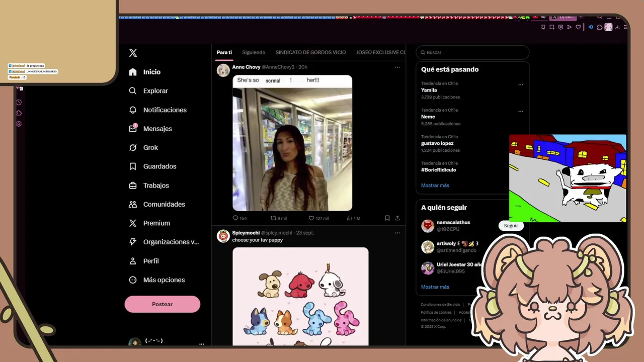Play the supermarket video in the post

pyautogui.click(x=292, y=143)
